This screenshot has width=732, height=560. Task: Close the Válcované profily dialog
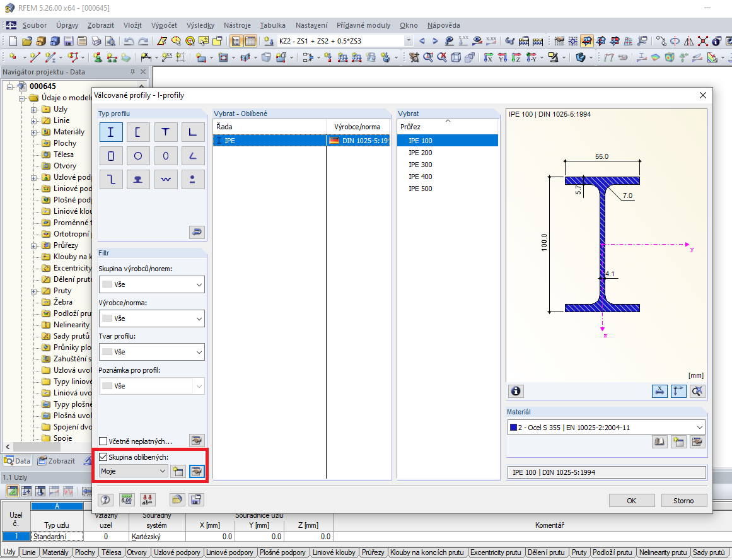[702, 95]
